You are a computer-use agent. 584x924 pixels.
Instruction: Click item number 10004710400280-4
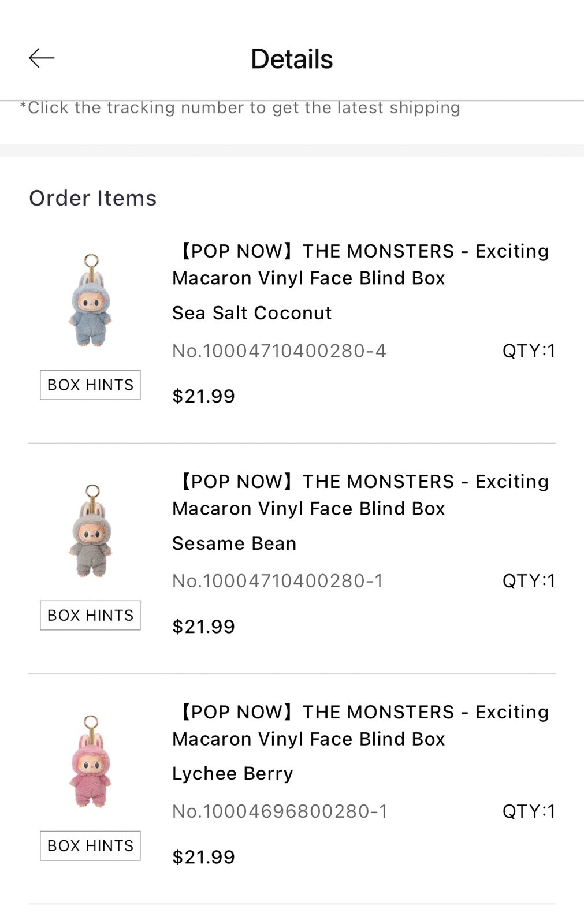(279, 351)
